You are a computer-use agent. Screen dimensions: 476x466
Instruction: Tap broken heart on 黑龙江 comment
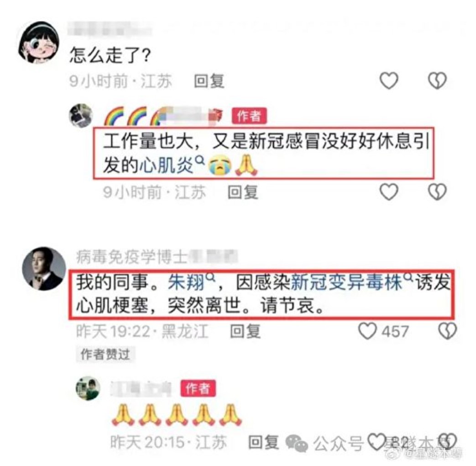447,331
